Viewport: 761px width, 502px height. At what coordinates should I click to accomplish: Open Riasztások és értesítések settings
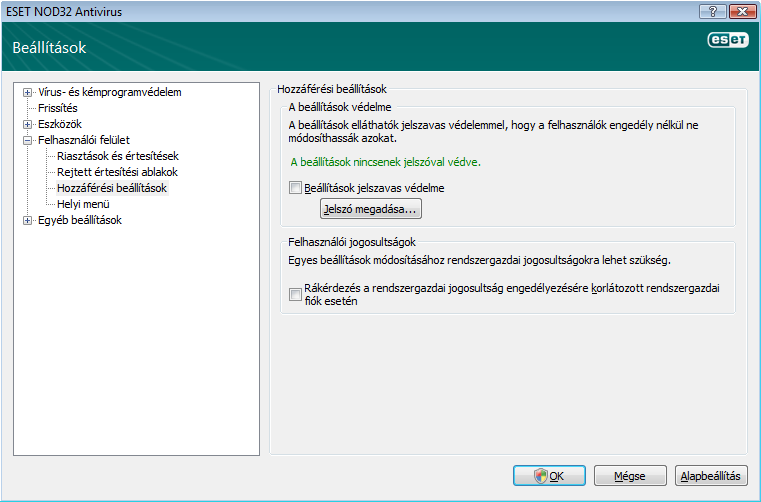coord(118,156)
